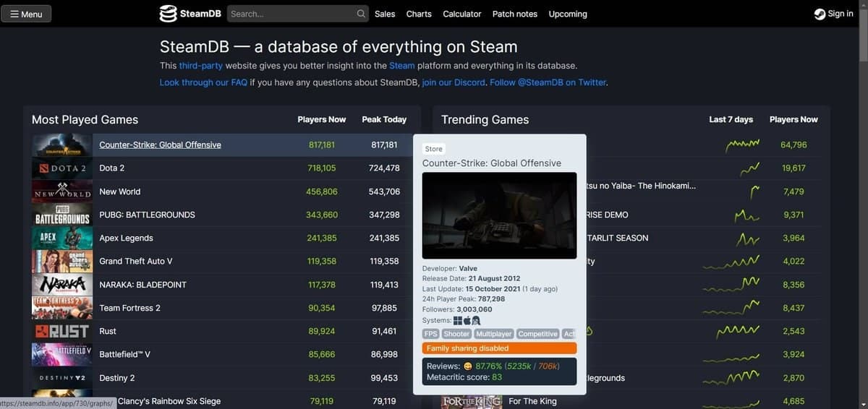Open the Sales nav item
The height and width of the screenshot is (409, 868).
tap(385, 14)
